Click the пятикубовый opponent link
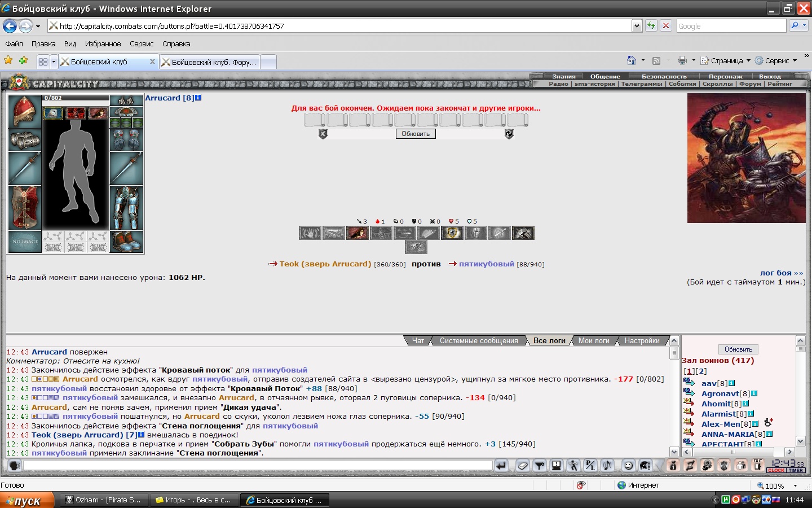Viewport: 812px width, 508px height. tap(486, 264)
